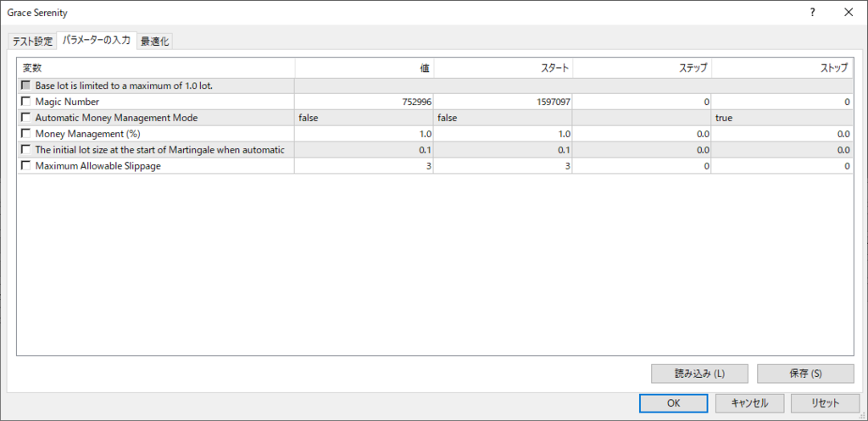
Task: Enable the Maximum Allowable Slippage checkbox
Action: coord(26,166)
